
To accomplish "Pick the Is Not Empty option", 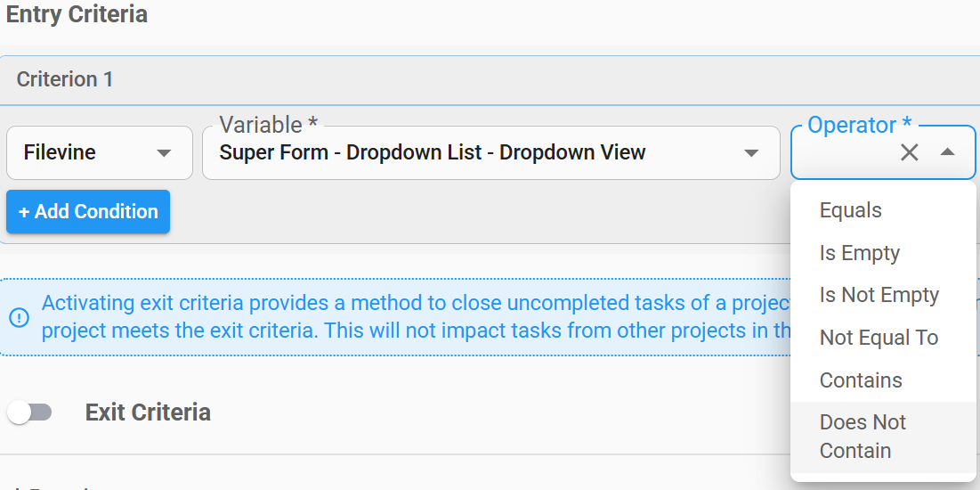I will pyautogui.click(x=879, y=295).
